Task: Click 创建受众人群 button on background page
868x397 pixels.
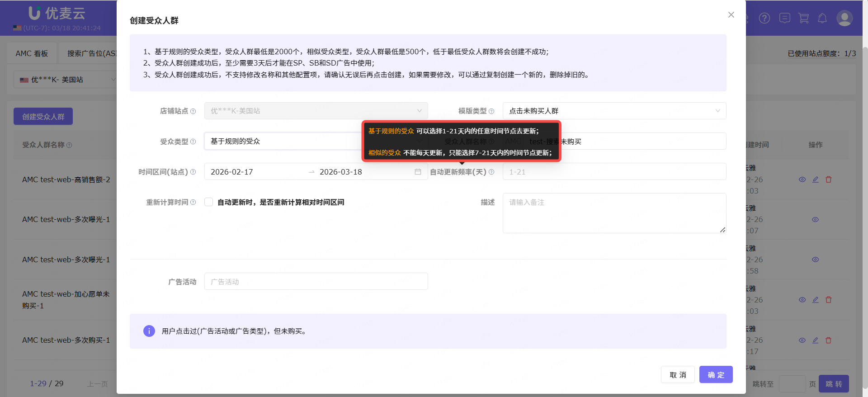Action: (x=43, y=117)
